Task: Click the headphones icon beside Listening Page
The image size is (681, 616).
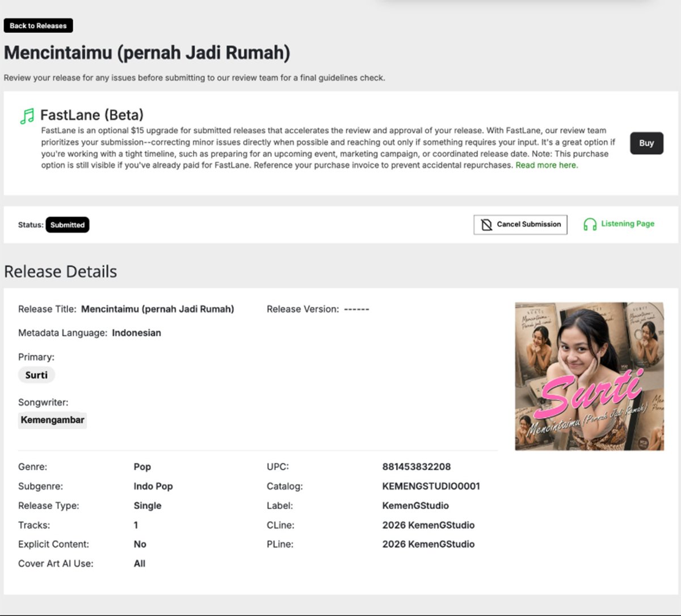Action: click(x=590, y=225)
